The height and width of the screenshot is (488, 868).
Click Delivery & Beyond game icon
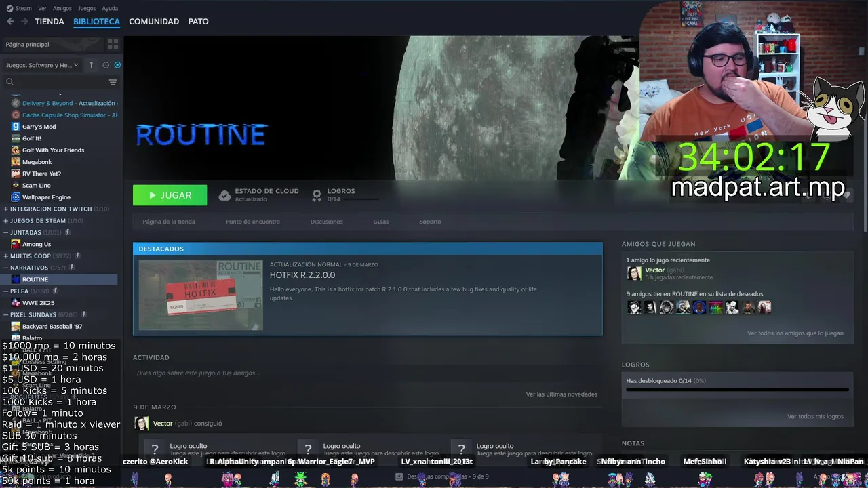(16, 103)
